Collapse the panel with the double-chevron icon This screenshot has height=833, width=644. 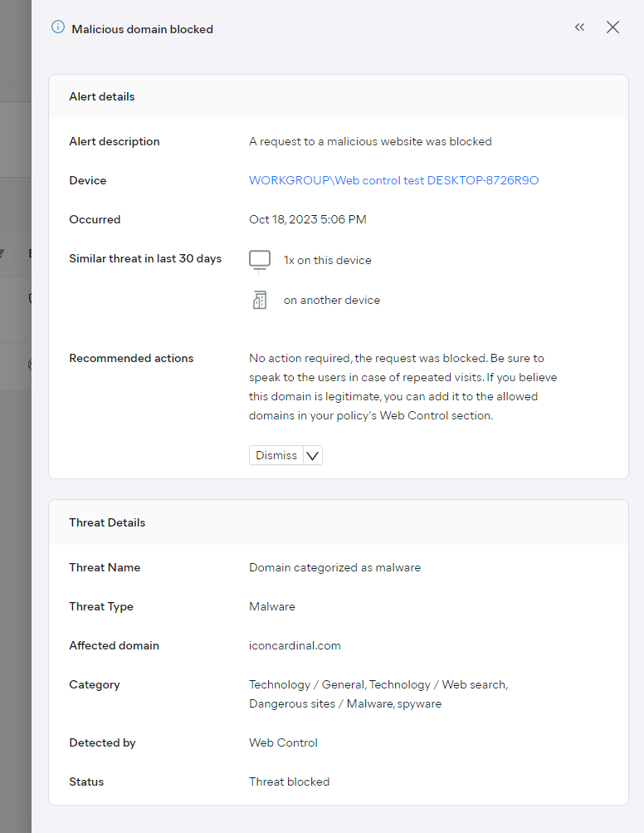tap(579, 27)
